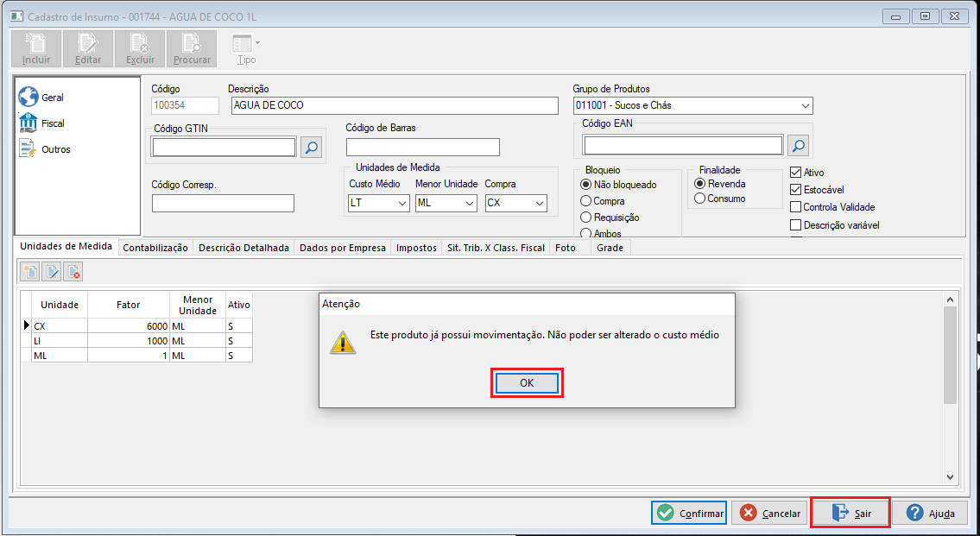Click the Ativo column header in table
Image resolution: width=980 pixels, height=536 pixels.
tap(239, 305)
